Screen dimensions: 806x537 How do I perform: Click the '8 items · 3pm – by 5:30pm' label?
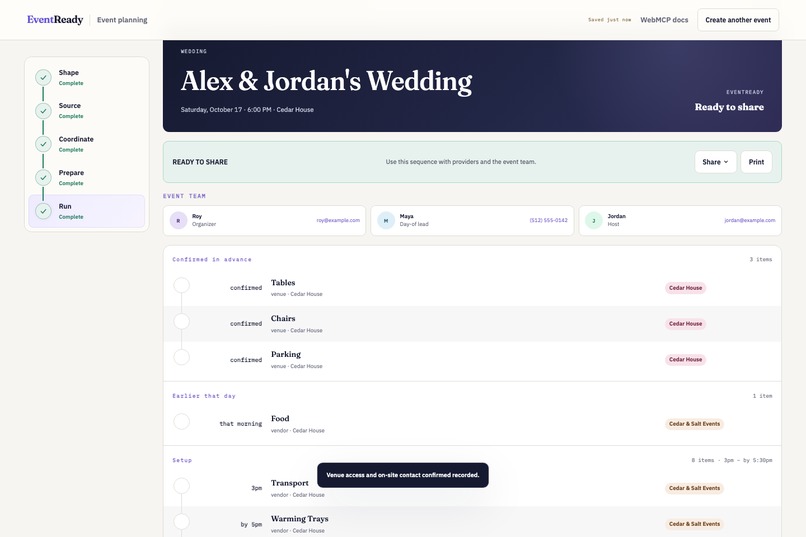click(x=731, y=460)
